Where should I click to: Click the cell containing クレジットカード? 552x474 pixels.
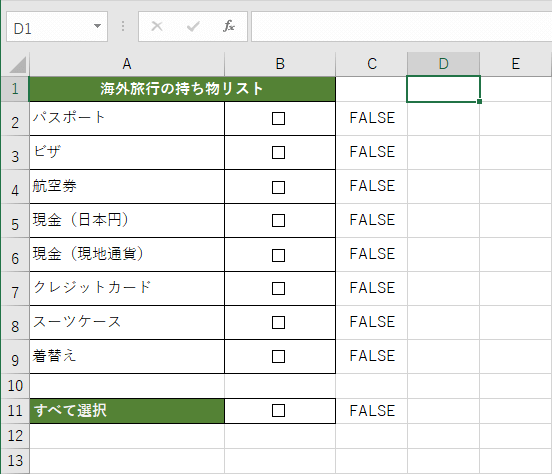(127, 289)
